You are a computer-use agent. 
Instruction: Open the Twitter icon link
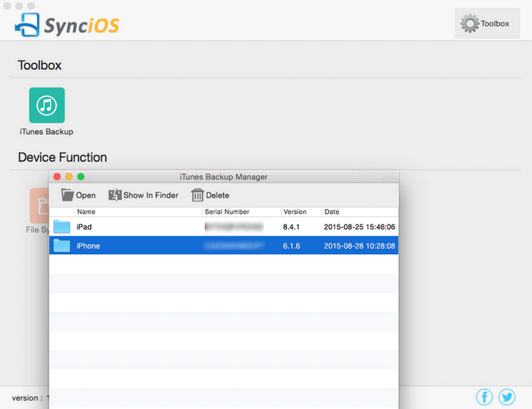(507, 397)
